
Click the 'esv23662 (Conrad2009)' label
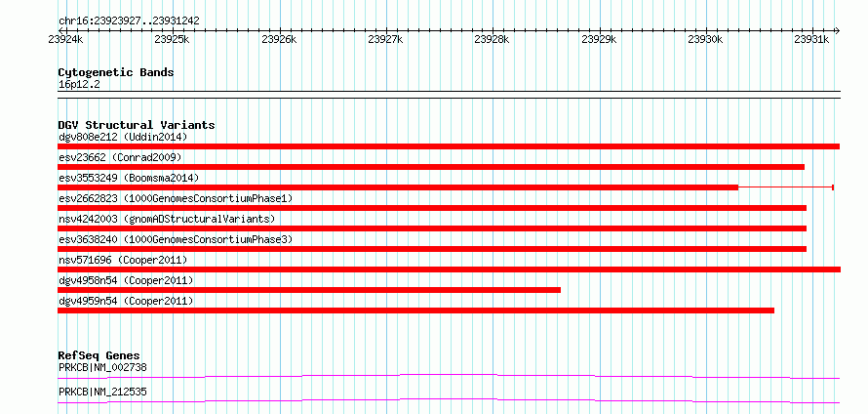120,157
